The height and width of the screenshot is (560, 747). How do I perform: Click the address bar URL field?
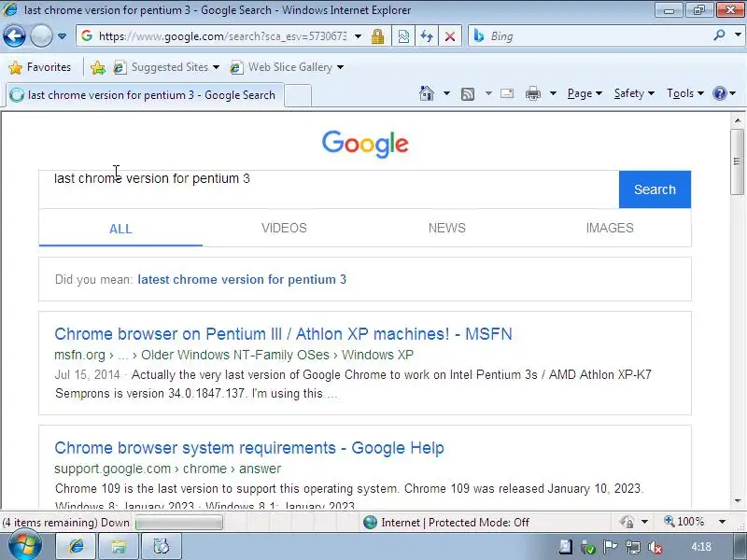(222, 36)
